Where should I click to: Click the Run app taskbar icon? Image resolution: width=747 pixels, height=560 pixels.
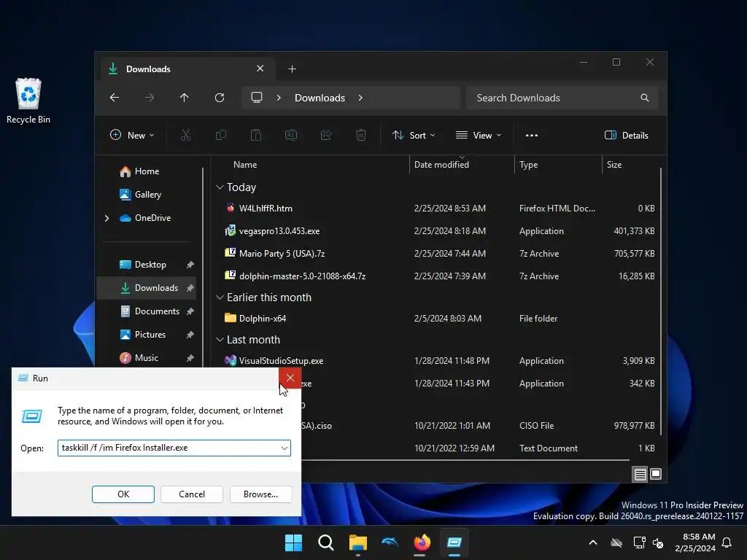(x=454, y=542)
